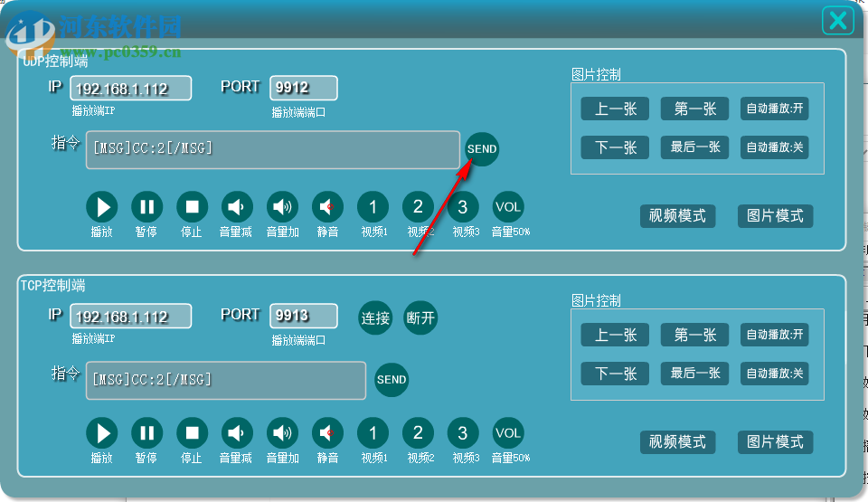Stop playback in UDP control panel
This screenshot has width=868, height=502.
click(192, 207)
